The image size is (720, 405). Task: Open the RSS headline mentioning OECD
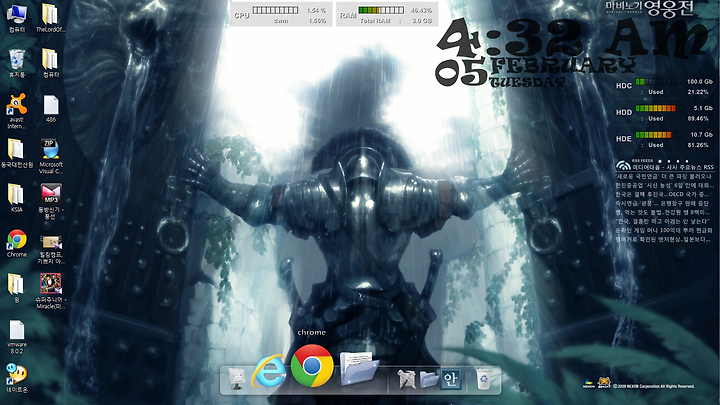point(664,194)
